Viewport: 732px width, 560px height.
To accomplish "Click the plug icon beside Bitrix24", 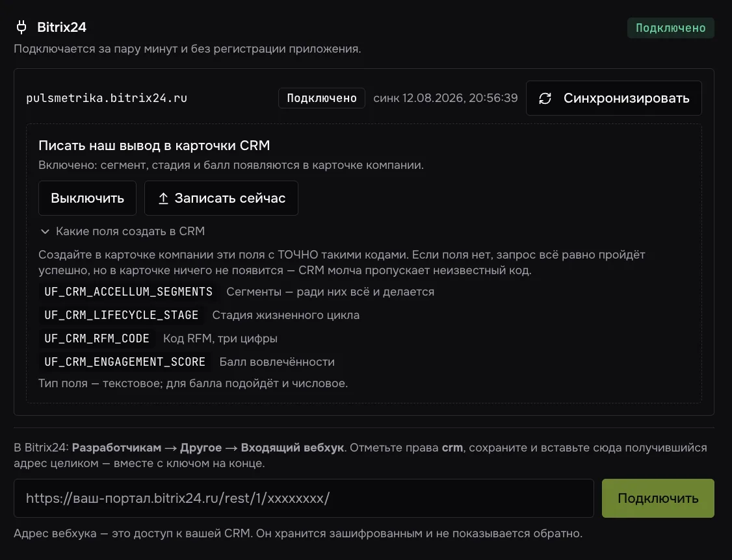I will (21, 27).
